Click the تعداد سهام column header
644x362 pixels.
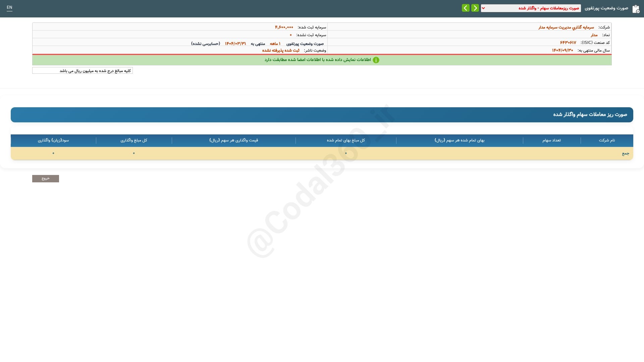551,140
